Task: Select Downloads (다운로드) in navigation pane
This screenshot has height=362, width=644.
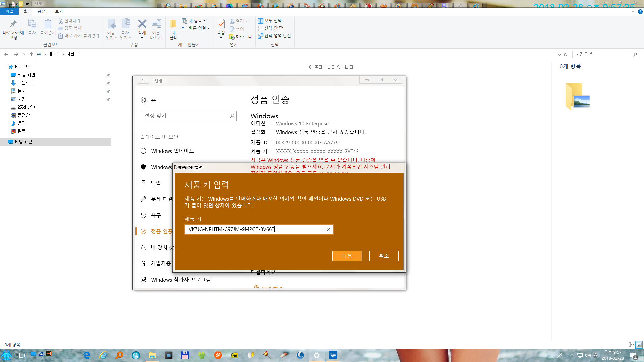Action: pyautogui.click(x=22, y=83)
